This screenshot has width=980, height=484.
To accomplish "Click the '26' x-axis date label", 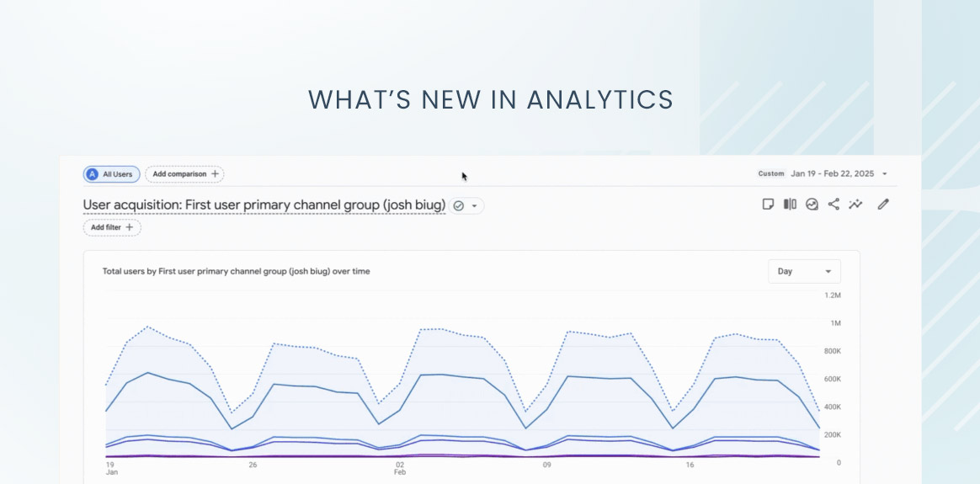I will point(253,465).
